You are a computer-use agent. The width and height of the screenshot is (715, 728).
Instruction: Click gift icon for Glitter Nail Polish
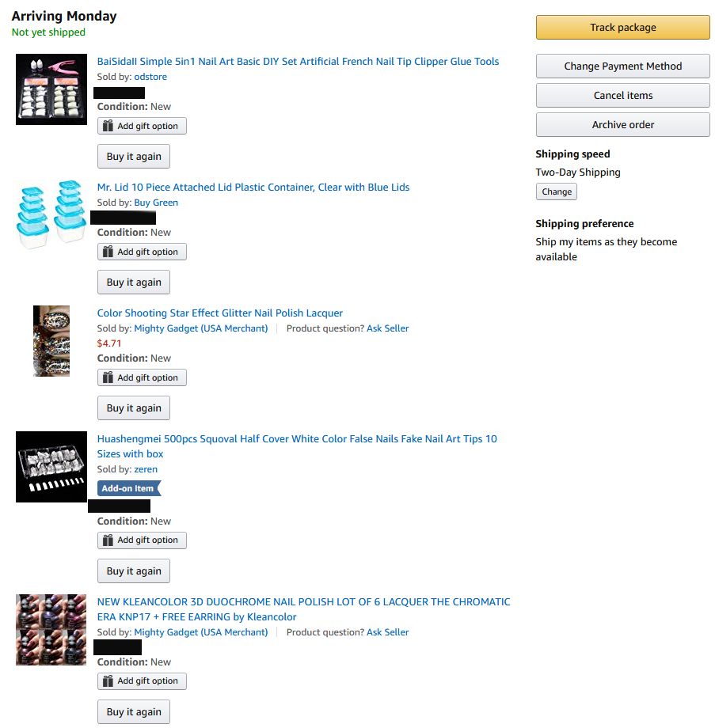click(x=108, y=378)
